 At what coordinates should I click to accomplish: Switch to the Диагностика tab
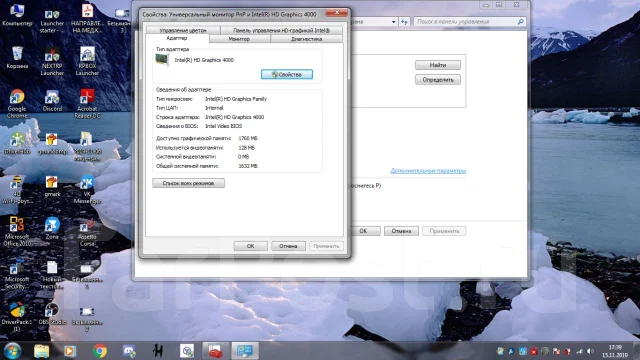click(307, 39)
